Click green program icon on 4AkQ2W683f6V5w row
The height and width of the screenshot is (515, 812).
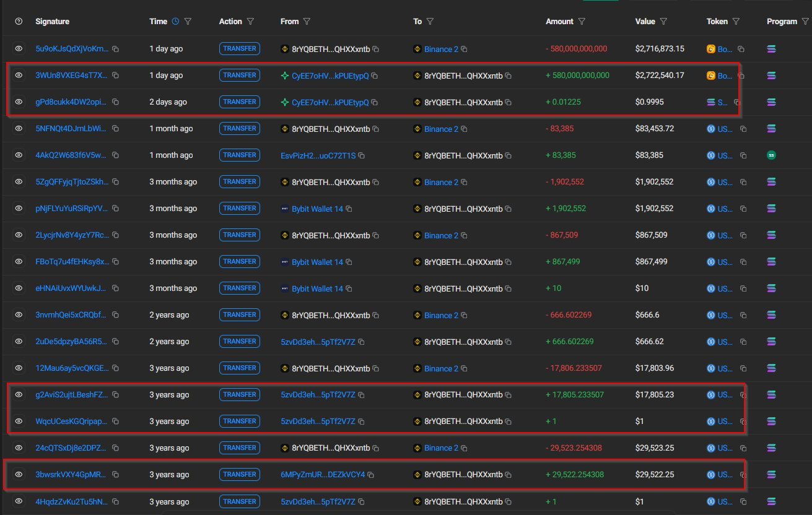click(x=772, y=155)
